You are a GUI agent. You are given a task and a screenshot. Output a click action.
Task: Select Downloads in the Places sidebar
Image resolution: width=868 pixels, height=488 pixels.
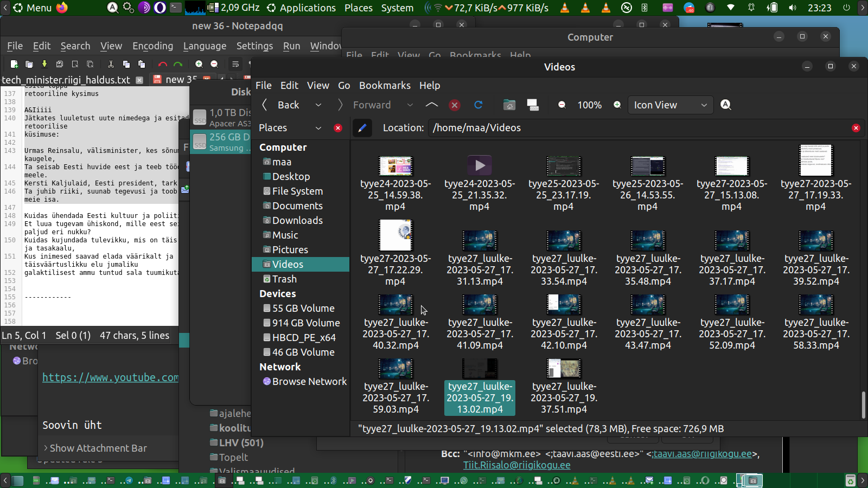coord(297,221)
